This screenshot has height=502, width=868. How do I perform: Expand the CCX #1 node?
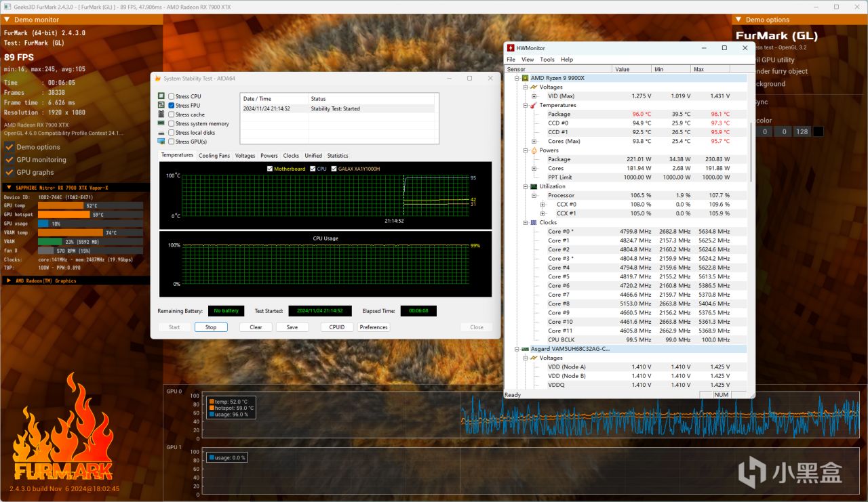[542, 213]
